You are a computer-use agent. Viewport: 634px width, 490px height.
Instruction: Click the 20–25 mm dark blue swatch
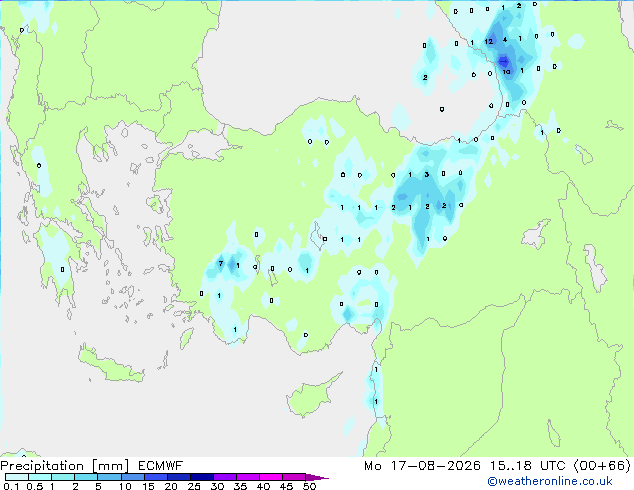pyautogui.click(x=179, y=477)
